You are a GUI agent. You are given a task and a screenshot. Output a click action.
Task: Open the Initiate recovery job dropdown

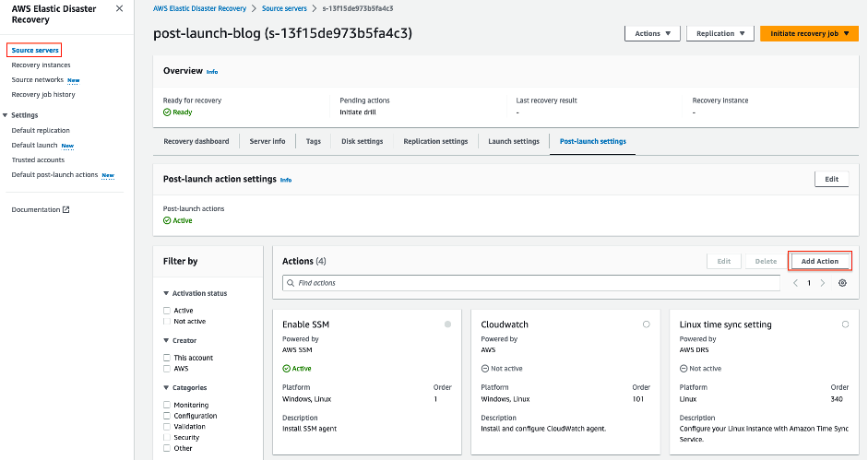click(809, 33)
